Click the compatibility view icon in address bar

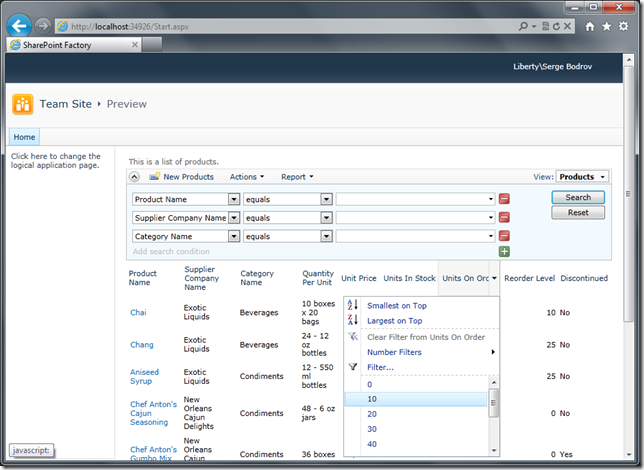coord(545,26)
